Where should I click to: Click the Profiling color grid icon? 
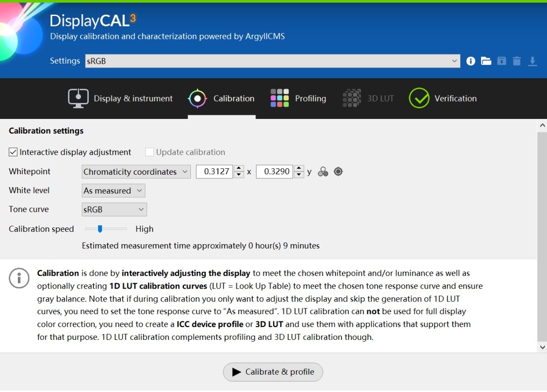coord(279,98)
